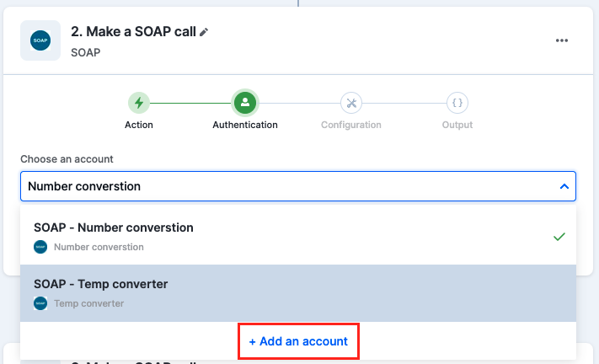
Task: Click + Add an account link
Action: pyautogui.click(x=298, y=341)
